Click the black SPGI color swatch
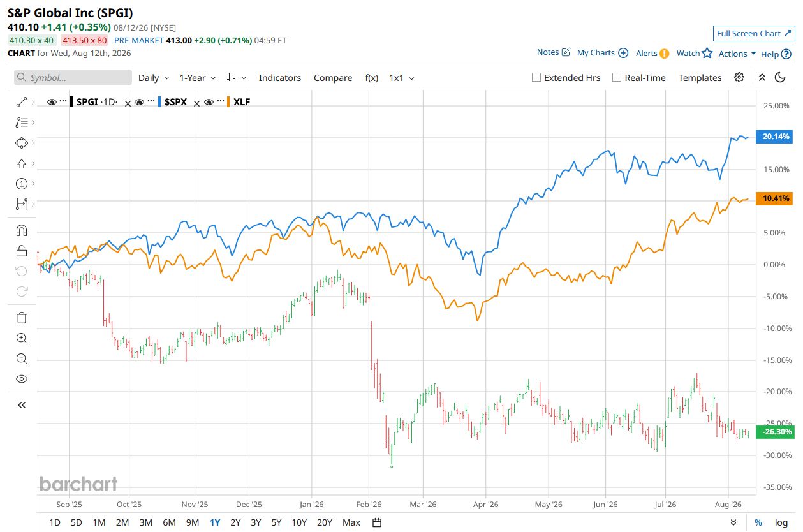This screenshot has height=532, width=803. 72,101
